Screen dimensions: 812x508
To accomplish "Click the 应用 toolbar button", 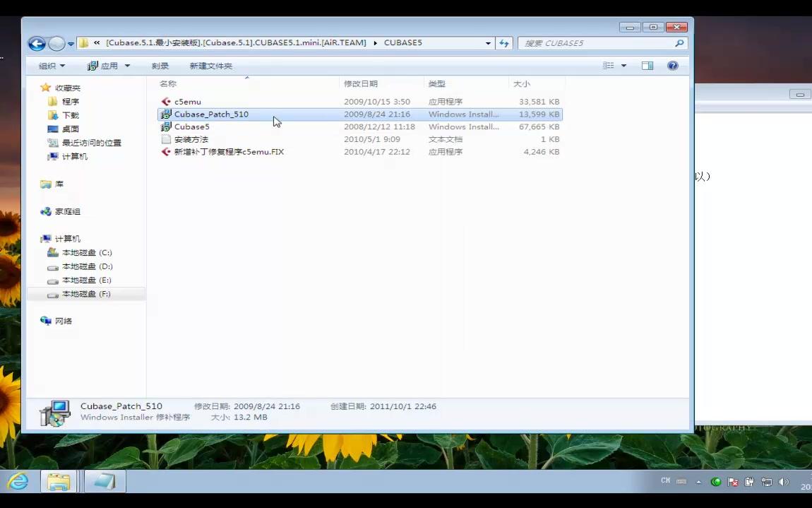I will coord(102,66).
